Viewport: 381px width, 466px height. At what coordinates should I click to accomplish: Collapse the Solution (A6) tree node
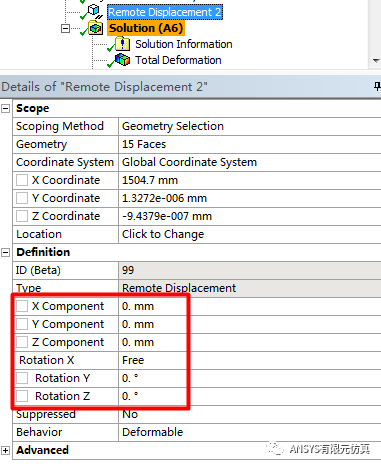tap(65, 28)
